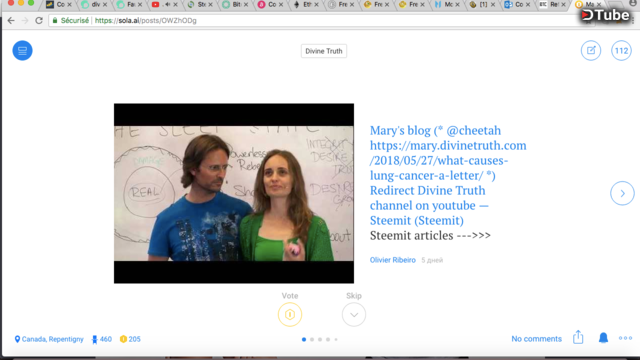This screenshot has height=360, width=640.
Task: Click the location pin icon
Action: pos(17,339)
